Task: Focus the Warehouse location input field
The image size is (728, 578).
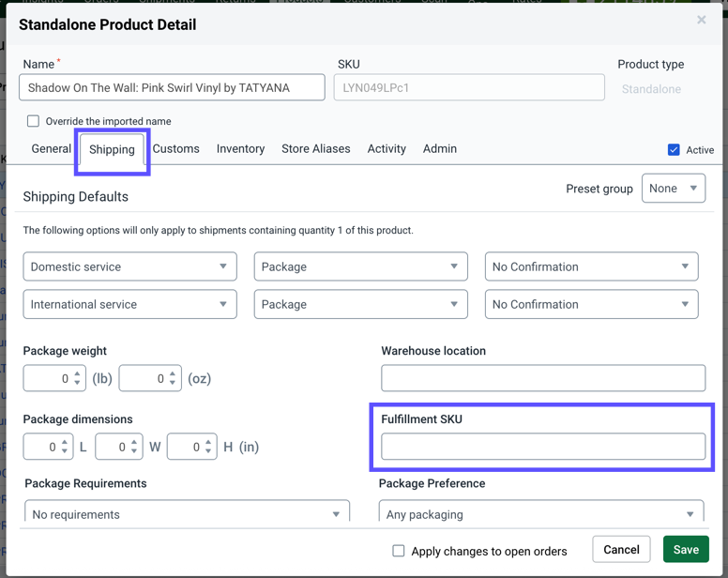Action: tap(543, 378)
